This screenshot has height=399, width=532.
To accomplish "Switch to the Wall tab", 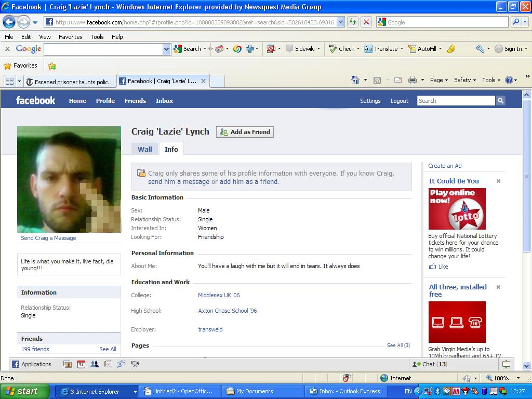I will [x=145, y=149].
